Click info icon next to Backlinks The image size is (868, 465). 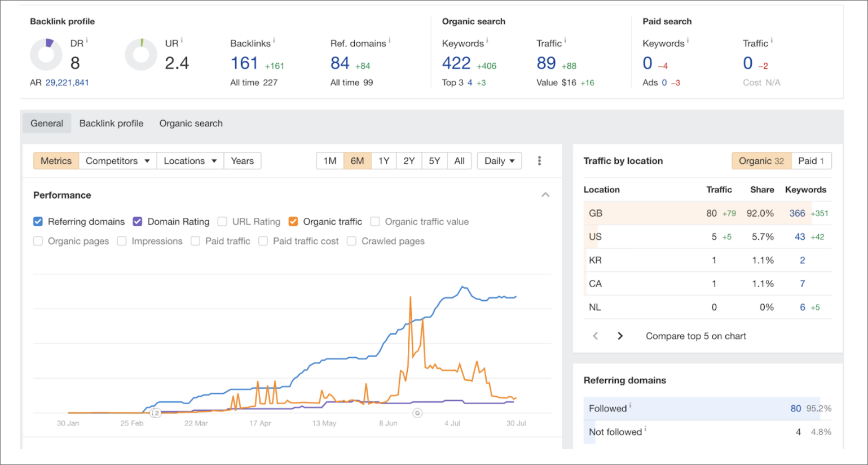tap(274, 41)
